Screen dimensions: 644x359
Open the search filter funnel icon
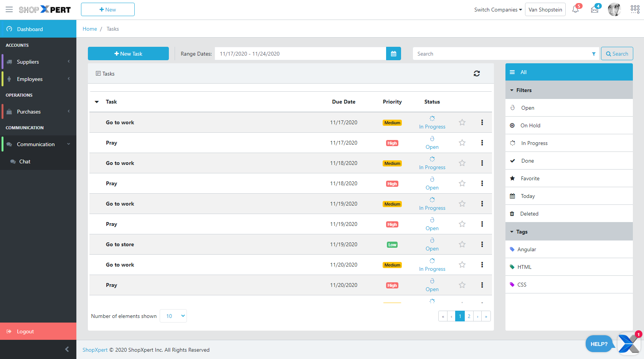(594, 54)
